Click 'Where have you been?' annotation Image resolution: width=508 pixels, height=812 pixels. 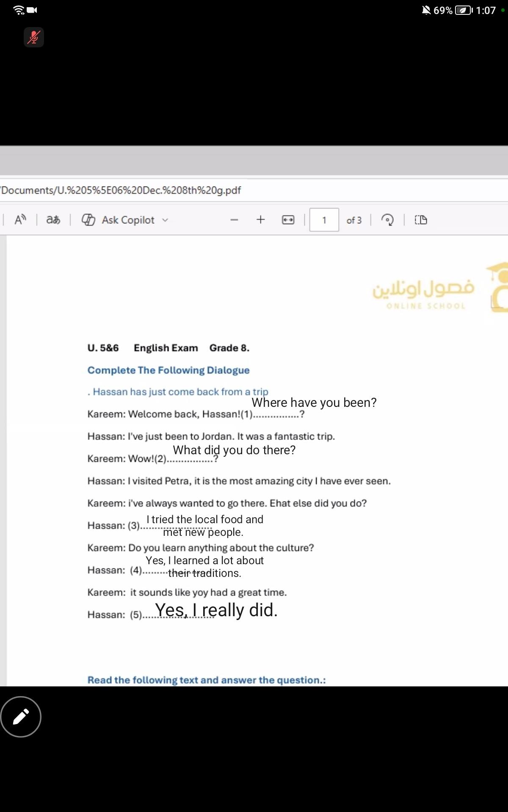click(x=314, y=402)
